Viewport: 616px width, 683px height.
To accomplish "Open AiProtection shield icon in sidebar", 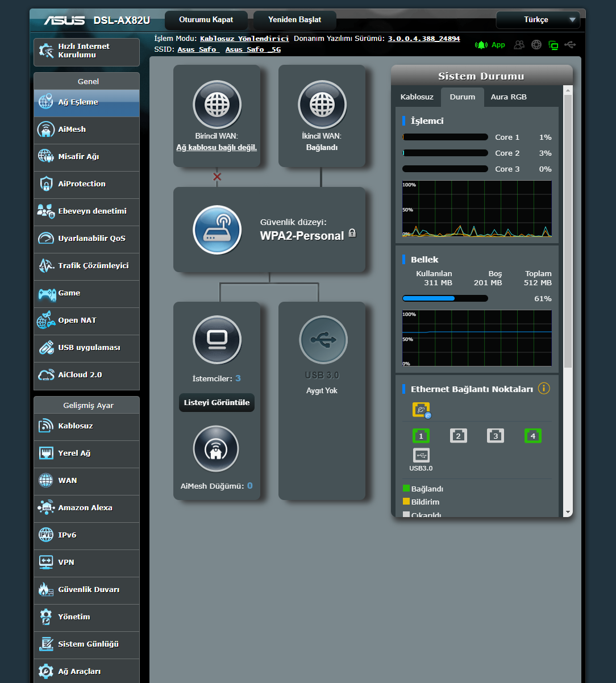I will tap(46, 184).
